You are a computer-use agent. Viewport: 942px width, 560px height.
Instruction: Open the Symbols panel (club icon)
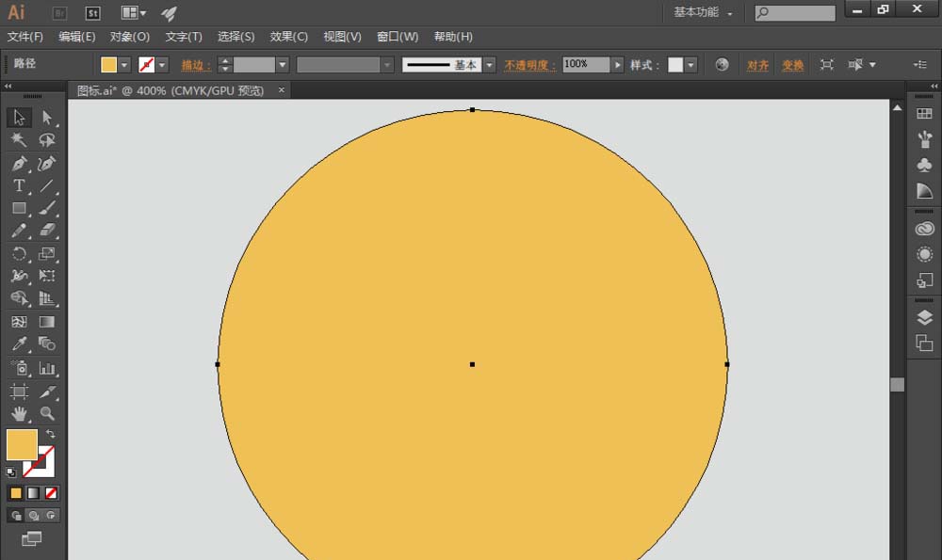[925, 165]
